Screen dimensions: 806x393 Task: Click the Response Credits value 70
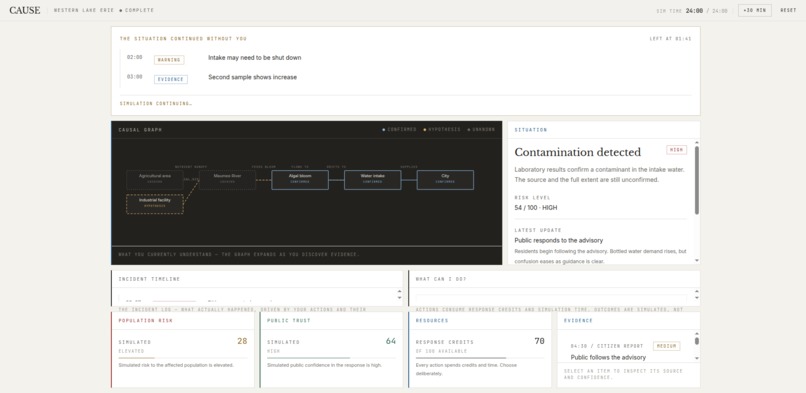tap(539, 341)
